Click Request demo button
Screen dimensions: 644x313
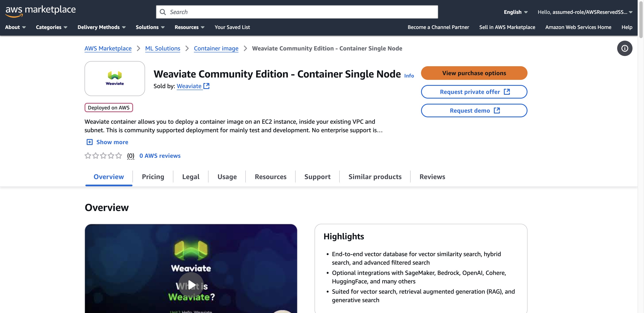tap(474, 111)
